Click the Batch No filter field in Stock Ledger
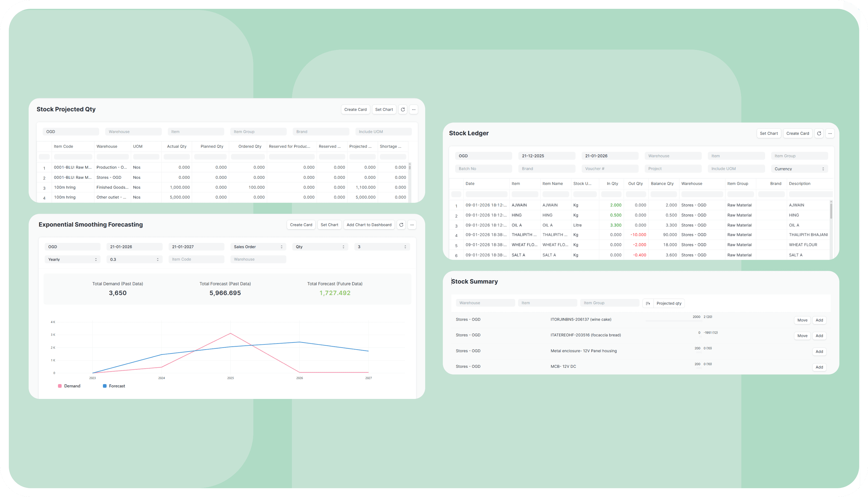Image resolution: width=868 pixels, height=497 pixels. click(x=484, y=168)
